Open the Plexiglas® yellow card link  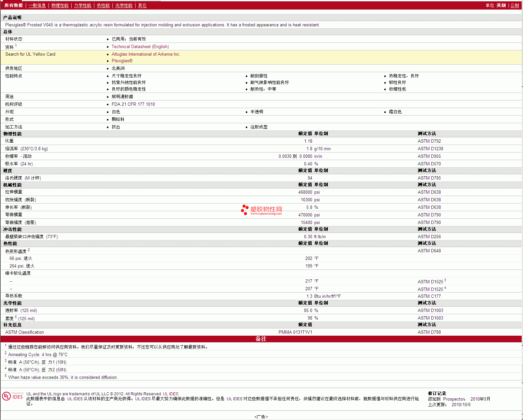(x=122, y=61)
